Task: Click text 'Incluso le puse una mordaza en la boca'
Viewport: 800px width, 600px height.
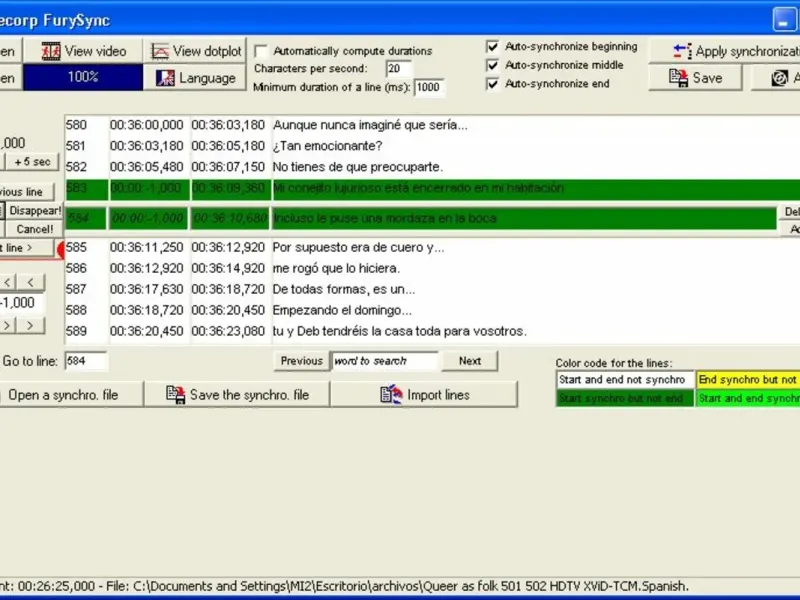Action: (x=385, y=218)
